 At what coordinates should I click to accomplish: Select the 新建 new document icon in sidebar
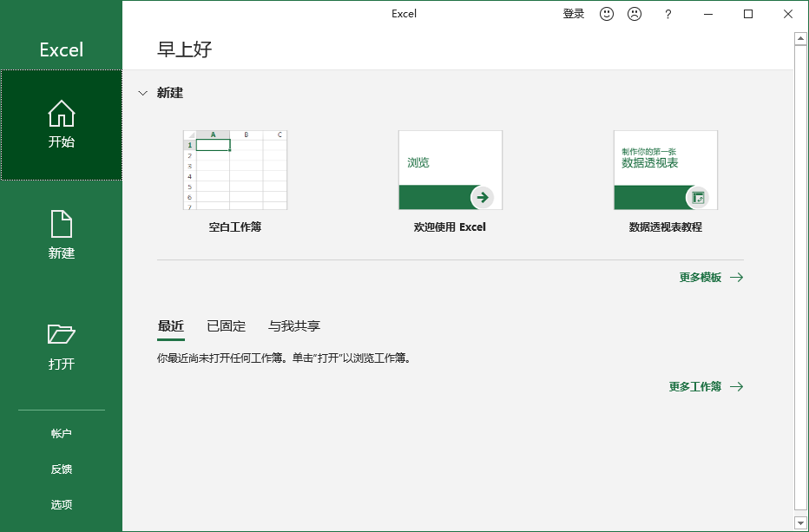point(62,224)
